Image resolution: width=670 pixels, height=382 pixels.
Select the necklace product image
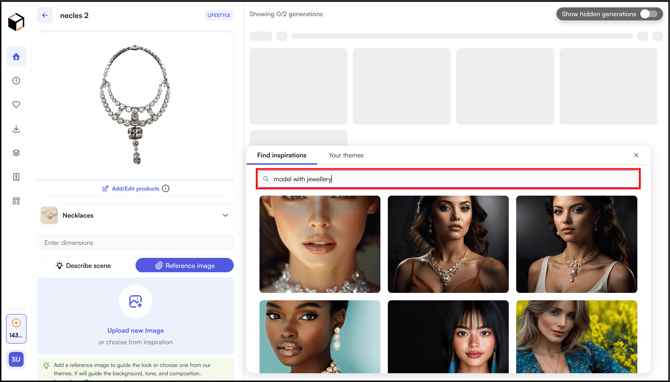(135, 105)
